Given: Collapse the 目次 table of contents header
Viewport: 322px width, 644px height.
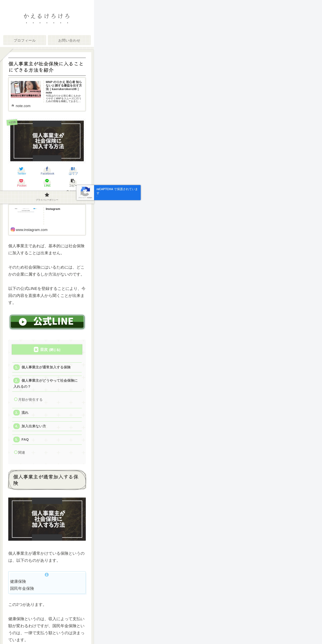Looking at the screenshot, I should pyautogui.click(x=47, y=350).
